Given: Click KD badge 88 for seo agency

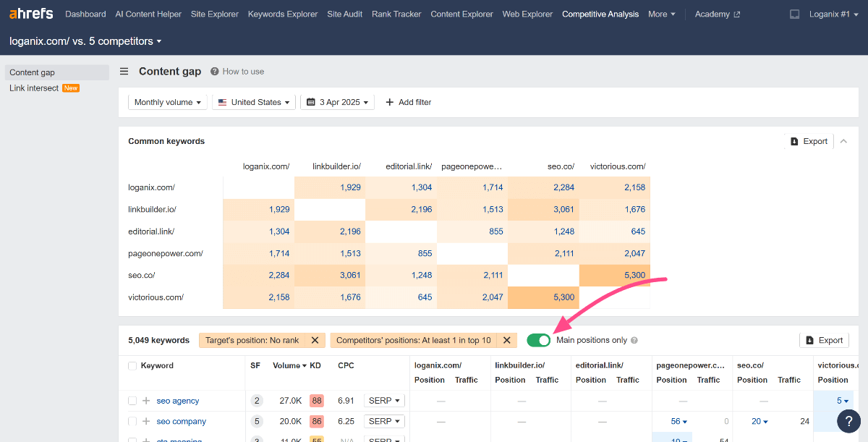Looking at the screenshot, I should click(316, 401).
